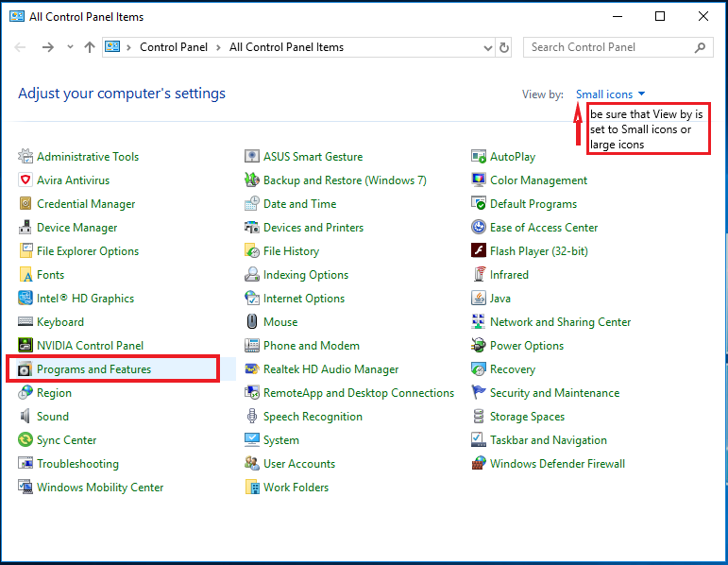Image resolution: width=728 pixels, height=565 pixels.
Task: Select Control Panel in the breadcrumb
Action: [x=174, y=47]
